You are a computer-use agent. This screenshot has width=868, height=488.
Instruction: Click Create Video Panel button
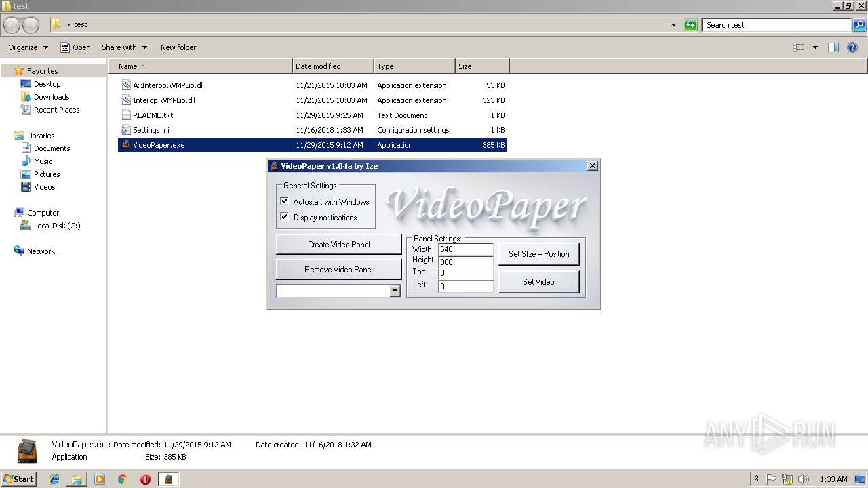[x=338, y=245]
